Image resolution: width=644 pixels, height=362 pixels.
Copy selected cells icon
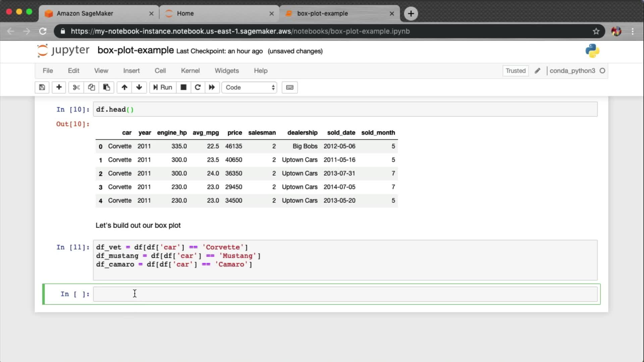tap(91, 87)
